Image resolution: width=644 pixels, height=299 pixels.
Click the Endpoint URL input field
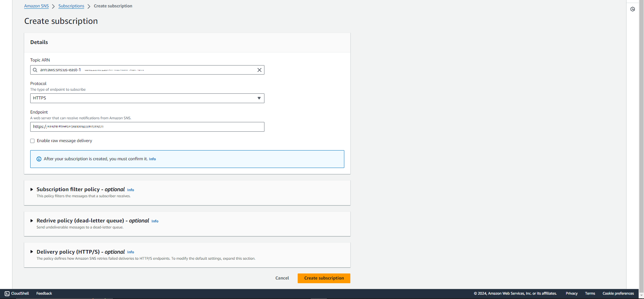click(147, 127)
